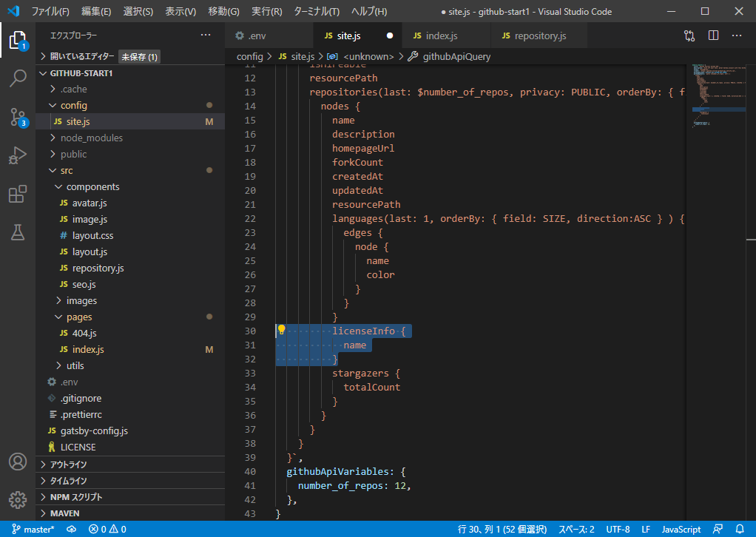756x537 pixels.
Task: Click the master branch indicator
Action: 31,529
